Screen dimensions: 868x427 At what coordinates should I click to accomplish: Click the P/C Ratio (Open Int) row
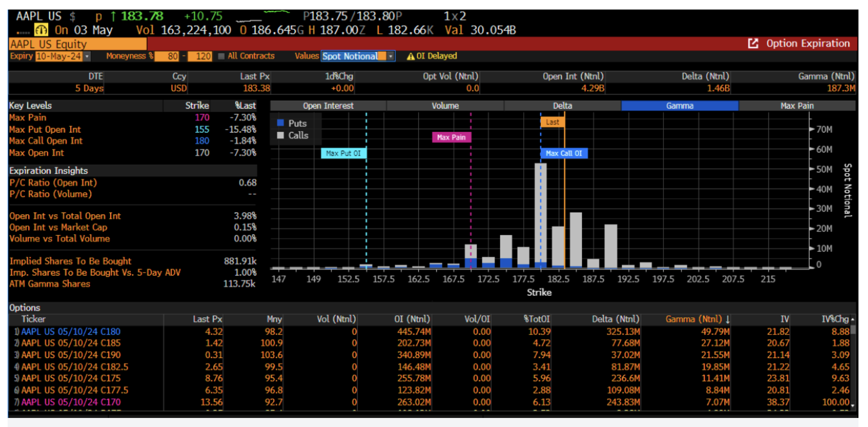(133, 183)
